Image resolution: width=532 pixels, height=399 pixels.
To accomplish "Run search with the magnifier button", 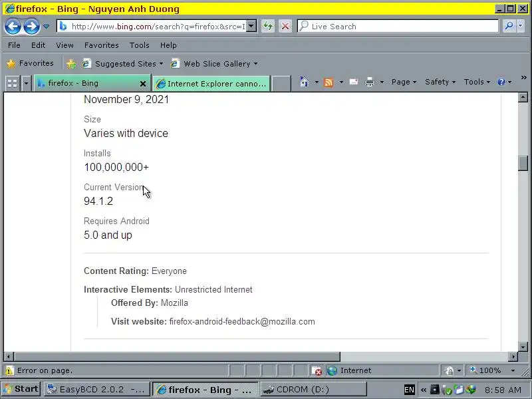I will point(509,26).
